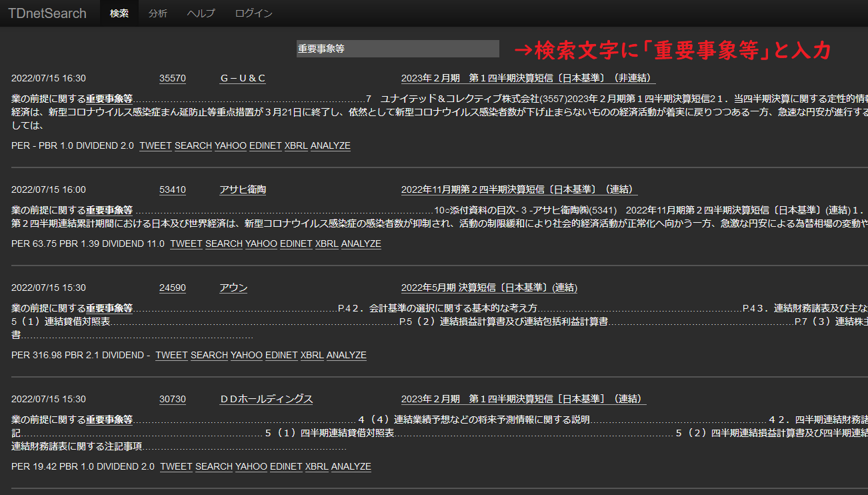Open アウン company link
The image size is (868, 495).
tap(233, 288)
